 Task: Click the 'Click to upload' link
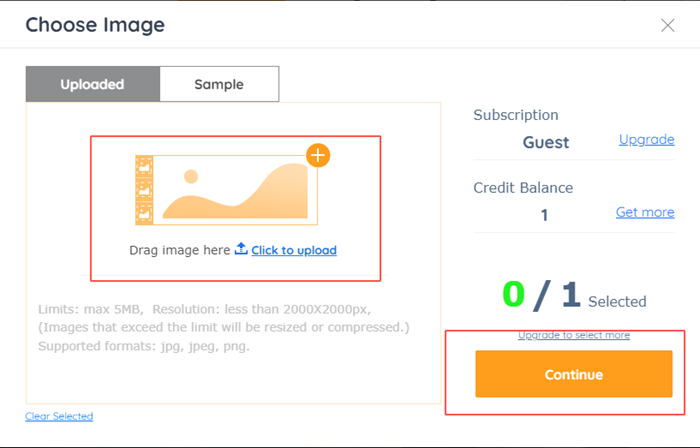(293, 250)
